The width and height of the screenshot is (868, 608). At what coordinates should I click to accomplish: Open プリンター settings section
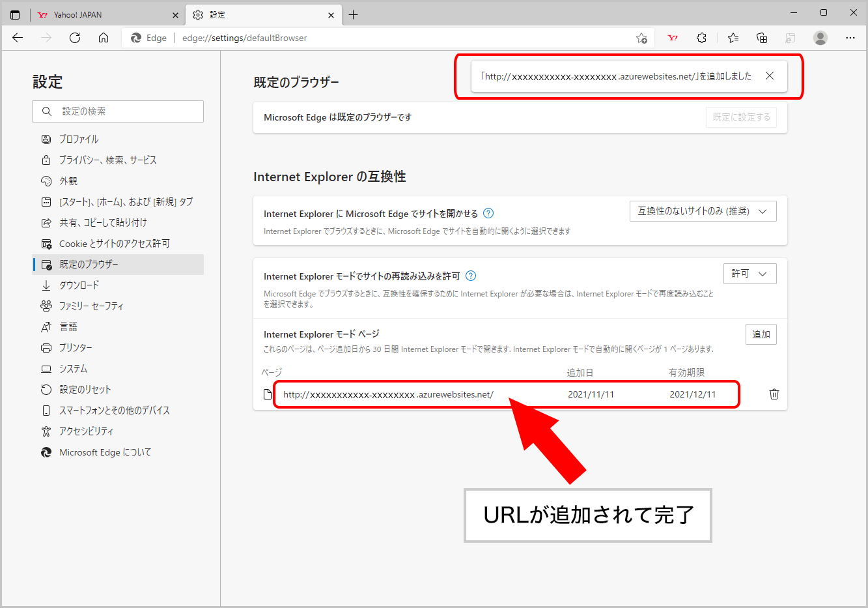click(118, 348)
